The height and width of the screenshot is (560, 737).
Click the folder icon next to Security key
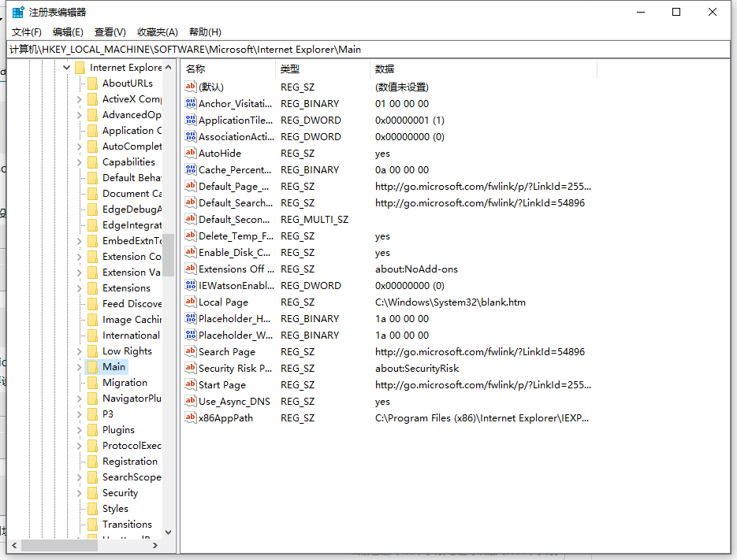(92, 493)
